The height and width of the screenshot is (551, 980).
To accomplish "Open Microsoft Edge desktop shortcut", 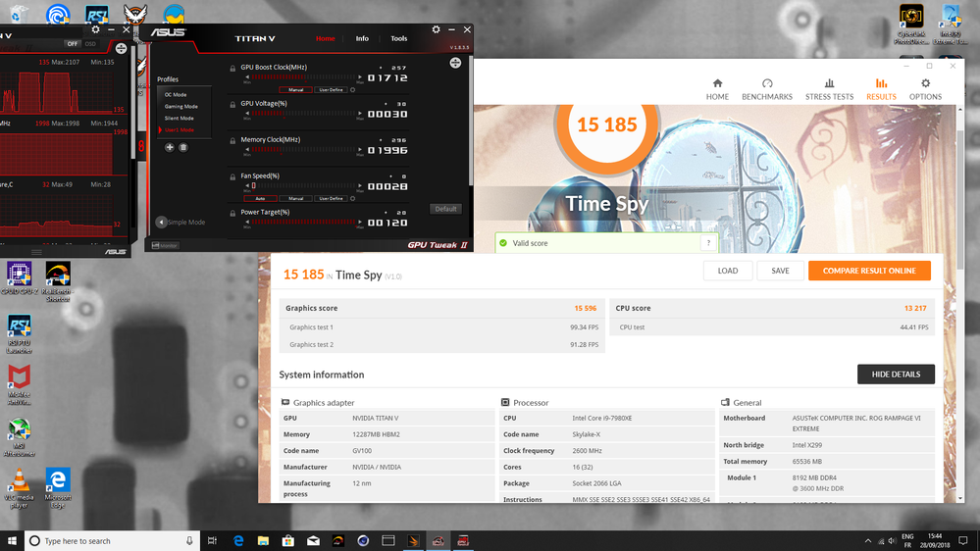I will click(58, 488).
